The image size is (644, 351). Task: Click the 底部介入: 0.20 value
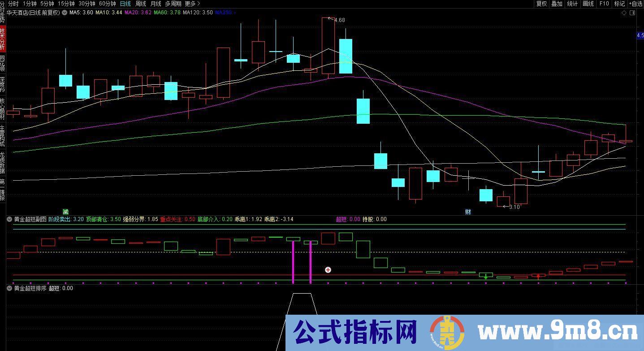coord(215,219)
